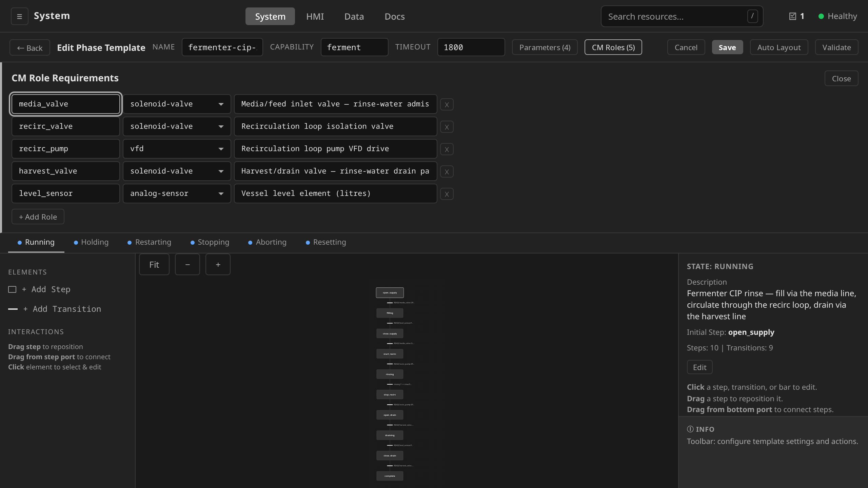Select transition bar below open_supply step

pos(390,303)
